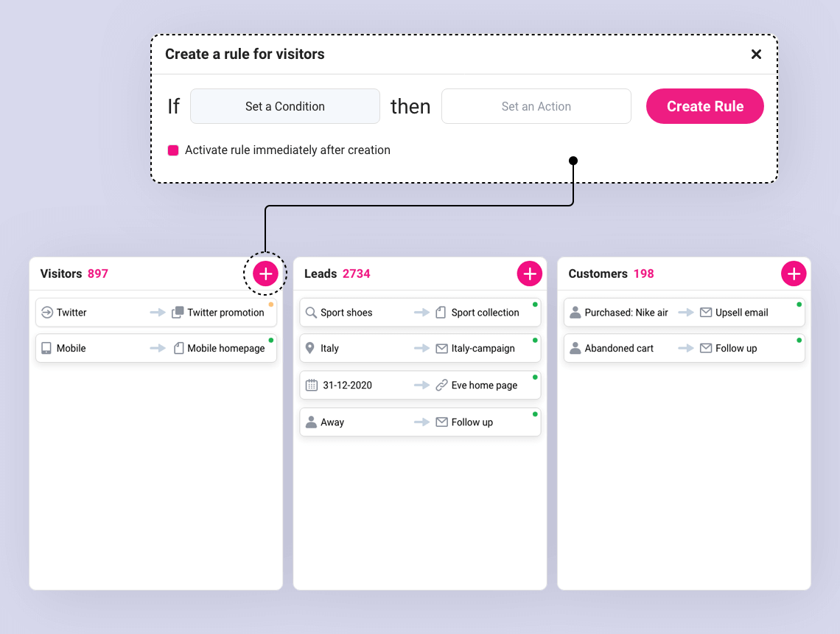
Task: Select the Abandoned cart condition text
Action: coord(619,349)
